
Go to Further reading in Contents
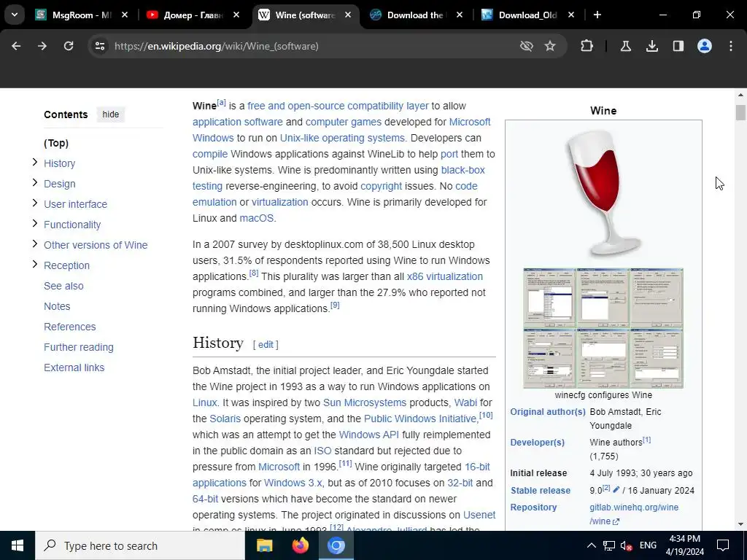click(x=79, y=347)
